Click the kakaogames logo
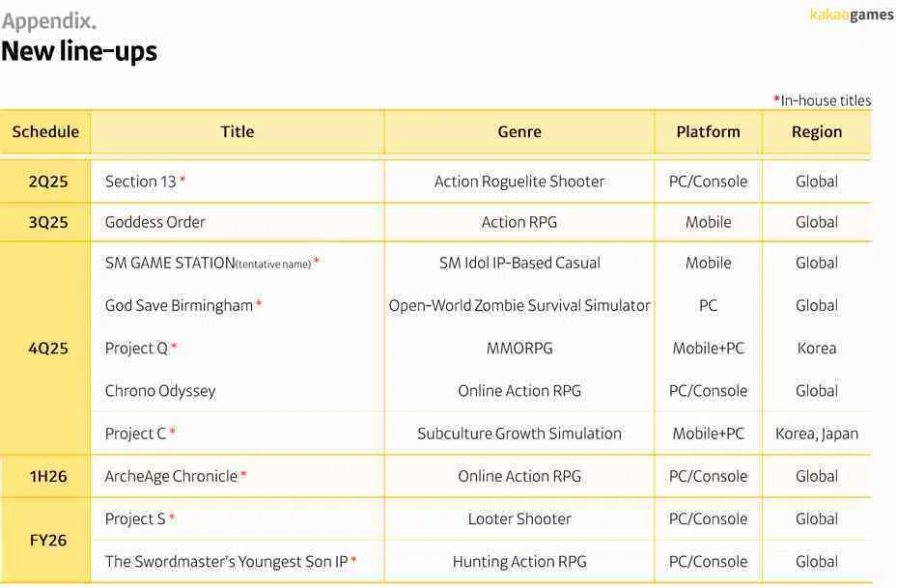Viewport: 897px width, 588px height. (x=852, y=14)
